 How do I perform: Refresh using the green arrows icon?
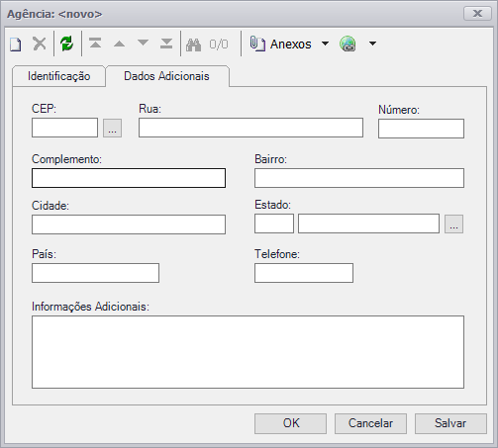67,44
